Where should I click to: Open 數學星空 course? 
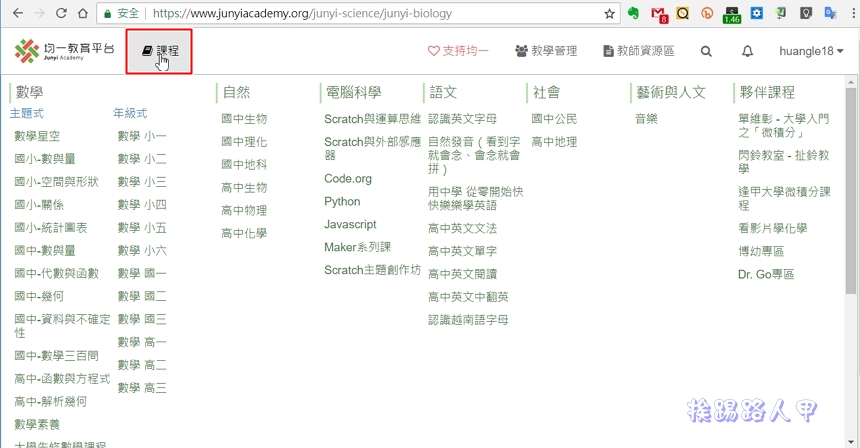pyautogui.click(x=37, y=136)
